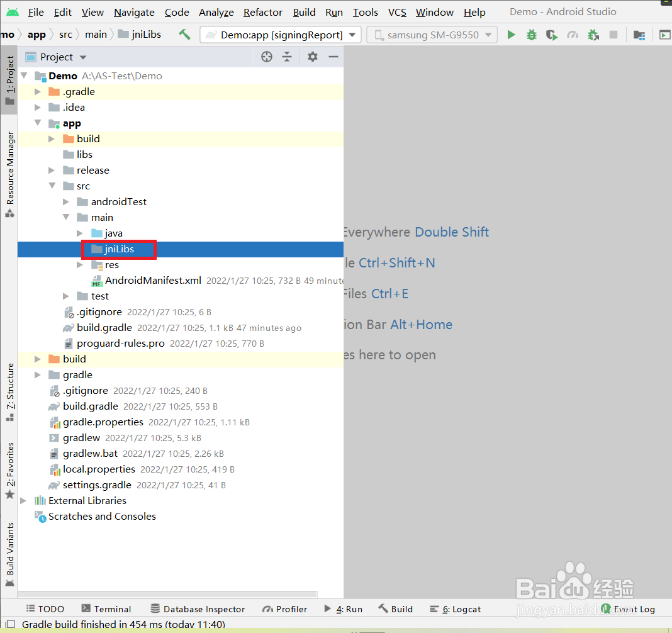Collapse the app module node
The height and width of the screenshot is (633, 672).
pos(38,123)
